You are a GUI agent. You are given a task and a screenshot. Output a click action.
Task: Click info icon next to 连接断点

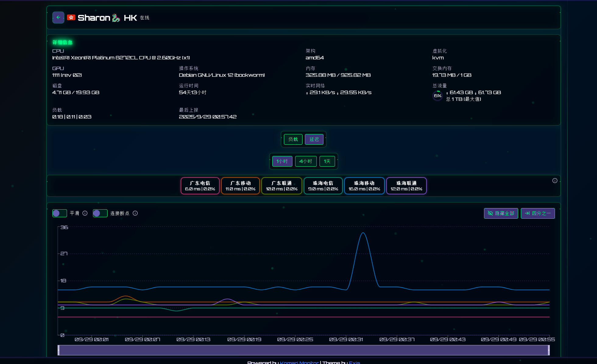[135, 213]
